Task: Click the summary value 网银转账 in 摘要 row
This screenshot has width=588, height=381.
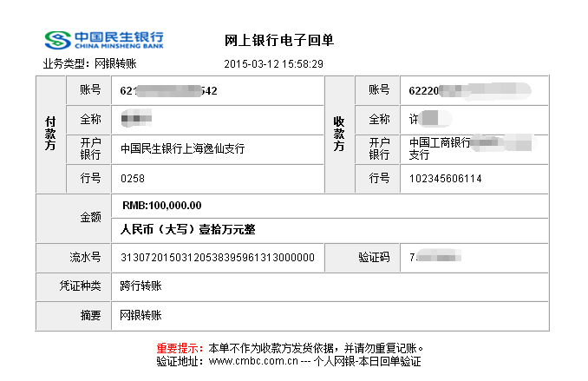Action: coord(140,315)
